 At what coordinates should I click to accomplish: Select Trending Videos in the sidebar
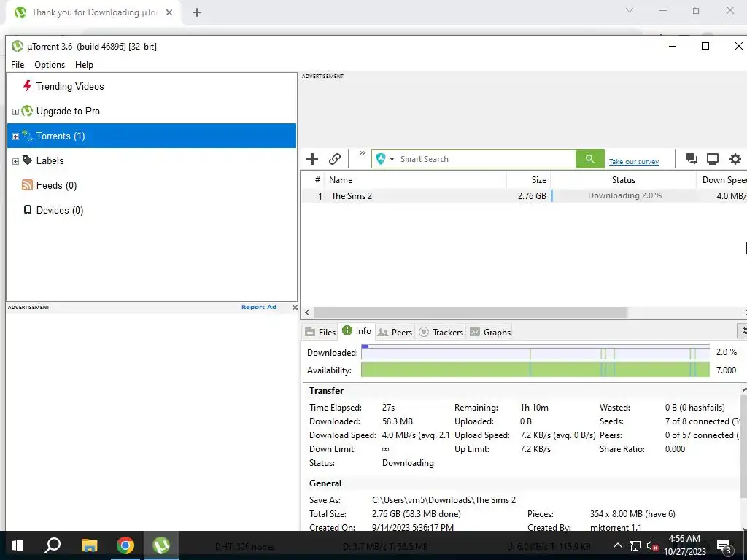[69, 86]
